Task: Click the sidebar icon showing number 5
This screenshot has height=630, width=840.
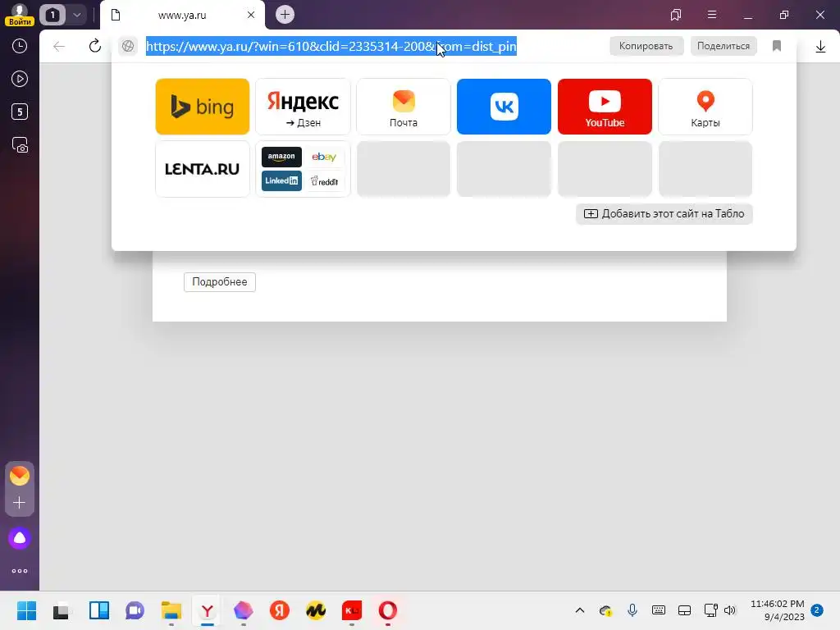Action: point(20,112)
